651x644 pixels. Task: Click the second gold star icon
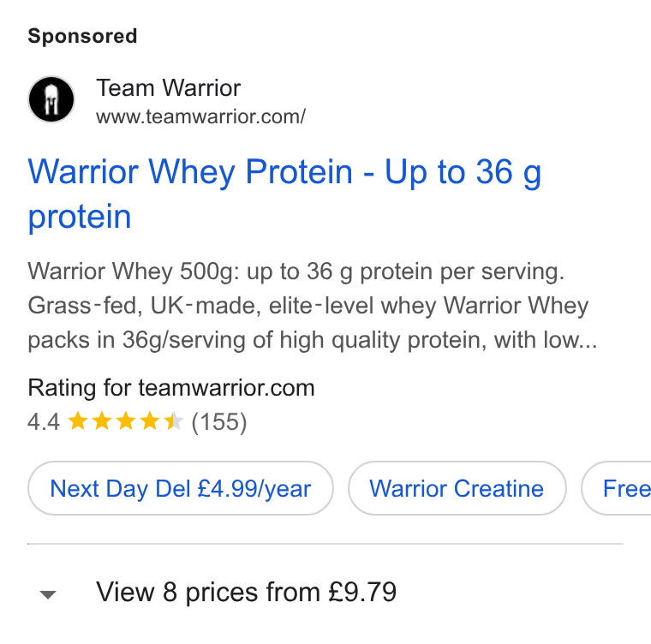(x=102, y=421)
